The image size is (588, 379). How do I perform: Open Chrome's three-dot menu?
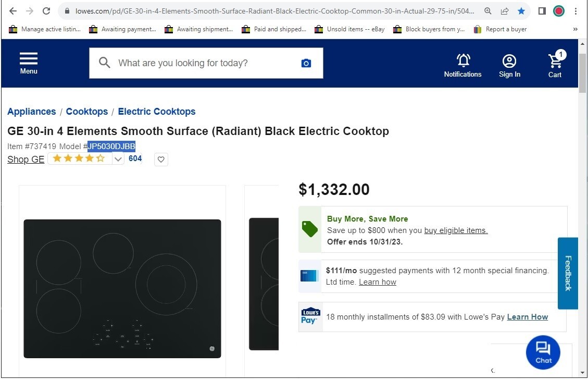coord(575,11)
